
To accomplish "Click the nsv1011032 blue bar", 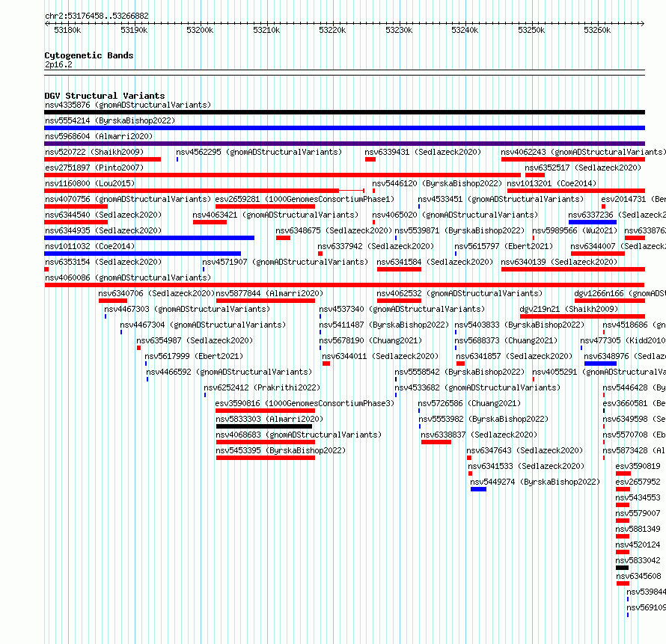I will click(x=142, y=254).
